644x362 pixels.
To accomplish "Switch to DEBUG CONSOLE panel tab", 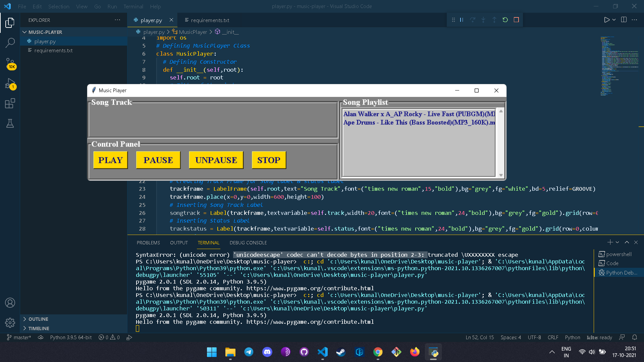I will [x=248, y=243].
